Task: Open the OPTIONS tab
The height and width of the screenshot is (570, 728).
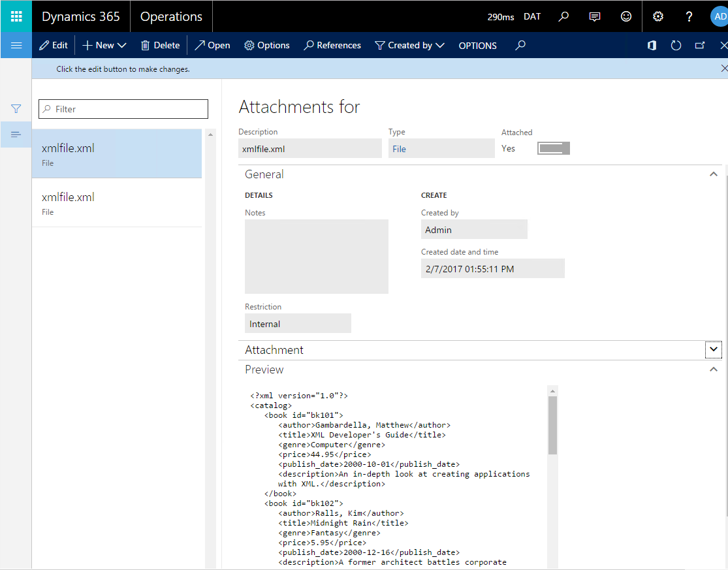Action: point(477,46)
